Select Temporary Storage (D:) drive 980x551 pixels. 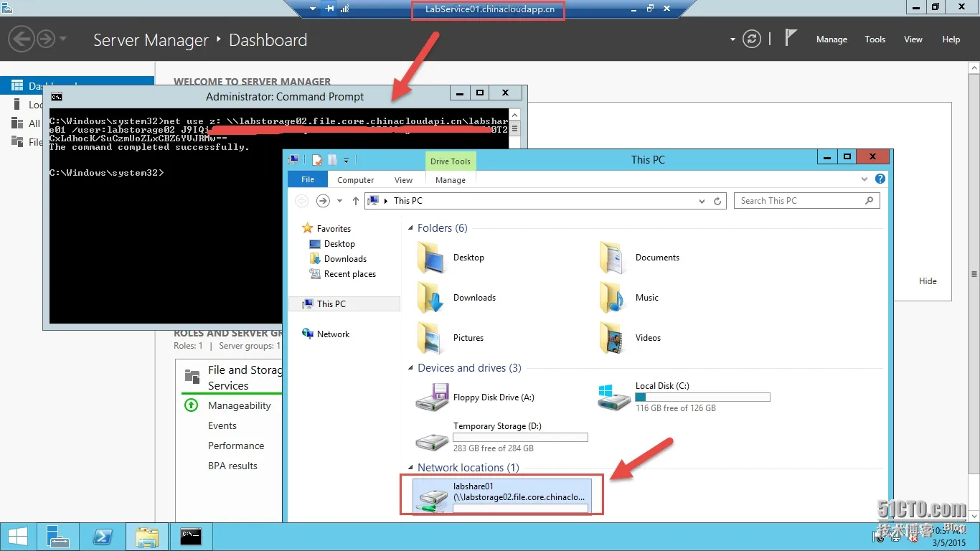point(502,438)
